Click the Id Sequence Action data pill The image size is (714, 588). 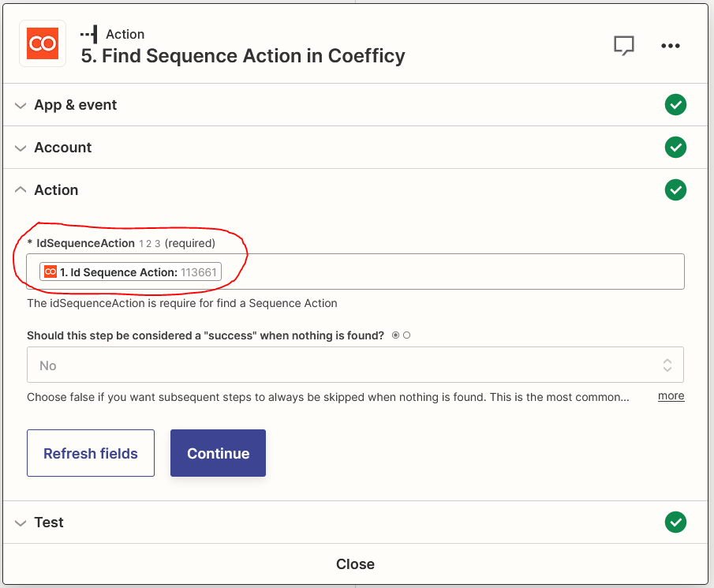click(131, 272)
